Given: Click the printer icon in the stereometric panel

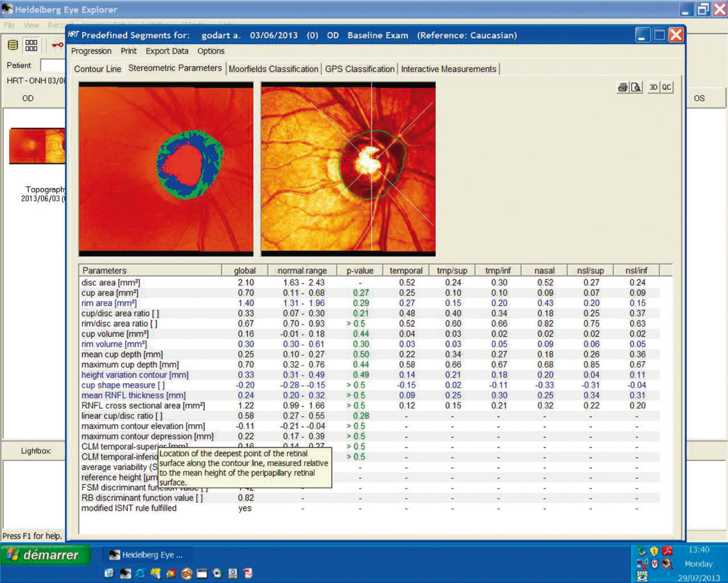Looking at the screenshot, I should 623,87.
